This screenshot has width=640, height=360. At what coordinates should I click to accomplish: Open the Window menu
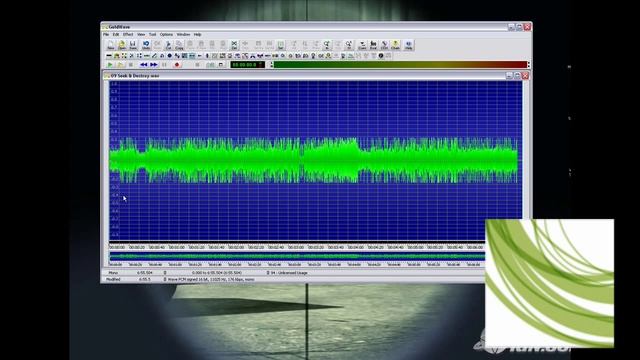[x=183, y=34]
